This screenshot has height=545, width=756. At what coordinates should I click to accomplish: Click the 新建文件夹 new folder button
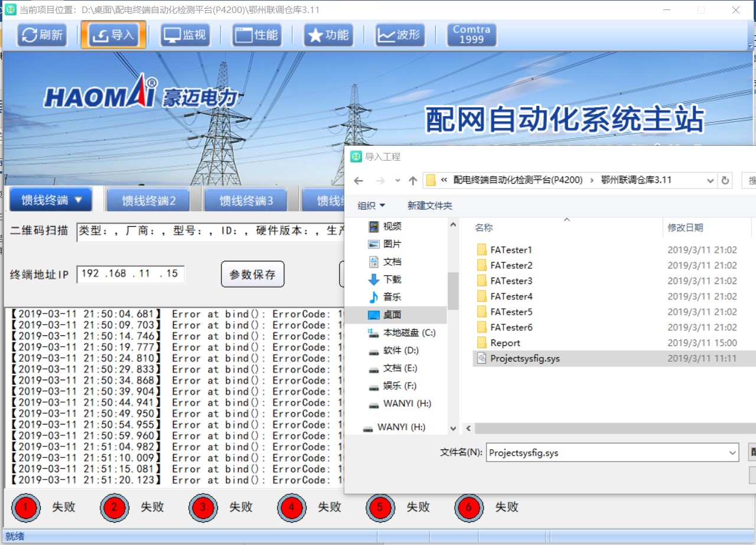(x=429, y=205)
